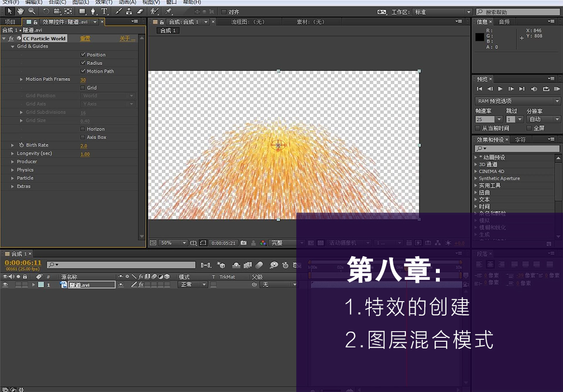Screen dimensions: 563x392
Task: Select the Horizontal Type tool
Action: pyautogui.click(x=104, y=12)
